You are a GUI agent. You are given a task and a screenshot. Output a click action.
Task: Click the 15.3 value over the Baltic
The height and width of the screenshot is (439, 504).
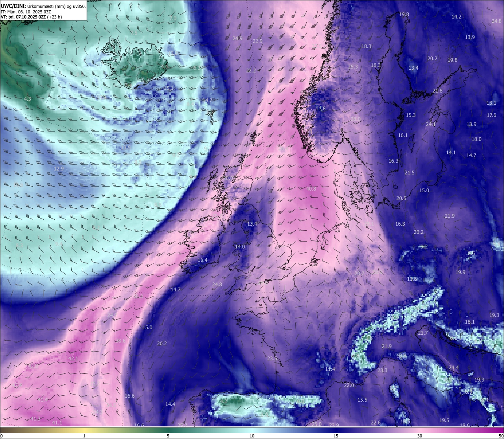click(x=411, y=115)
